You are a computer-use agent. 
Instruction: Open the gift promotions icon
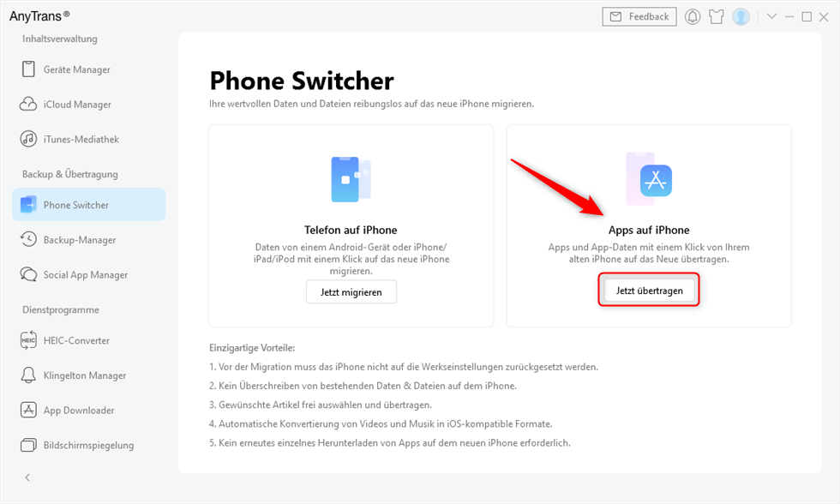point(717,16)
